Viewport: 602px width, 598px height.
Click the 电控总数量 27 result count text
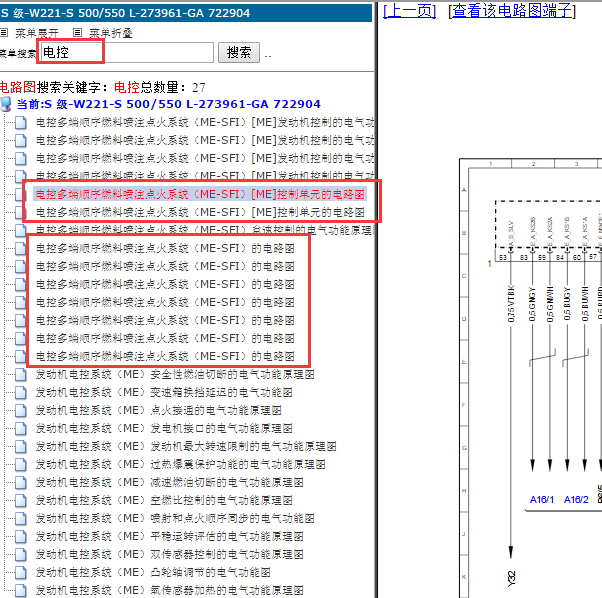(x=160, y=88)
